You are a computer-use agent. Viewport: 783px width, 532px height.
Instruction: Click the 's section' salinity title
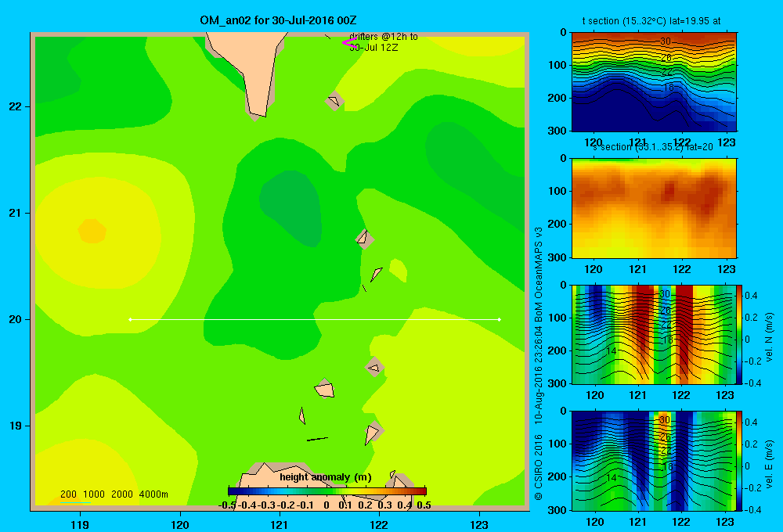tap(653, 147)
